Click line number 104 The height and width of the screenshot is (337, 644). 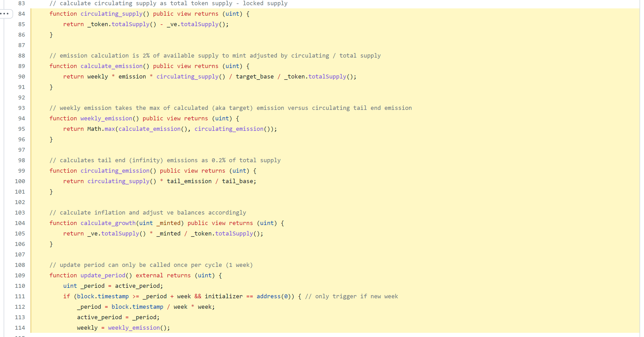(x=20, y=223)
